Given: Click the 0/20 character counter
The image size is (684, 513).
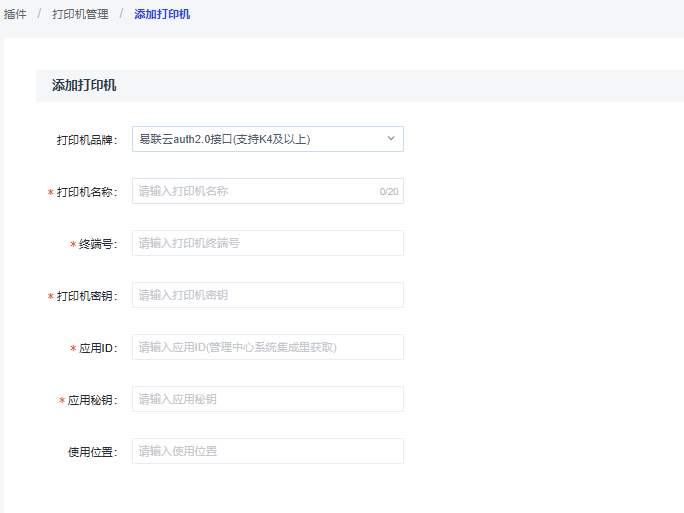Looking at the screenshot, I should 388,191.
